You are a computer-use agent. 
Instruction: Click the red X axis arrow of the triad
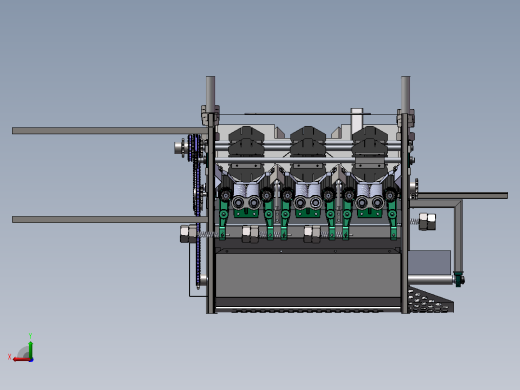[21, 360]
